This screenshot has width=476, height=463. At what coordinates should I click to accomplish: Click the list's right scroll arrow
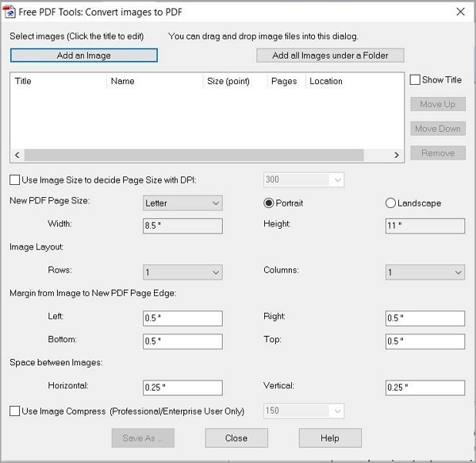(396, 155)
